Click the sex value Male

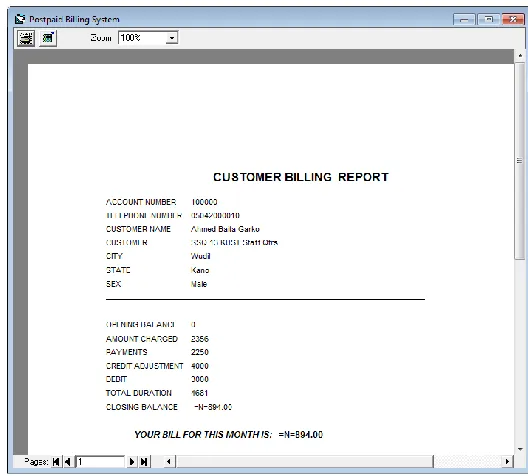(x=199, y=284)
